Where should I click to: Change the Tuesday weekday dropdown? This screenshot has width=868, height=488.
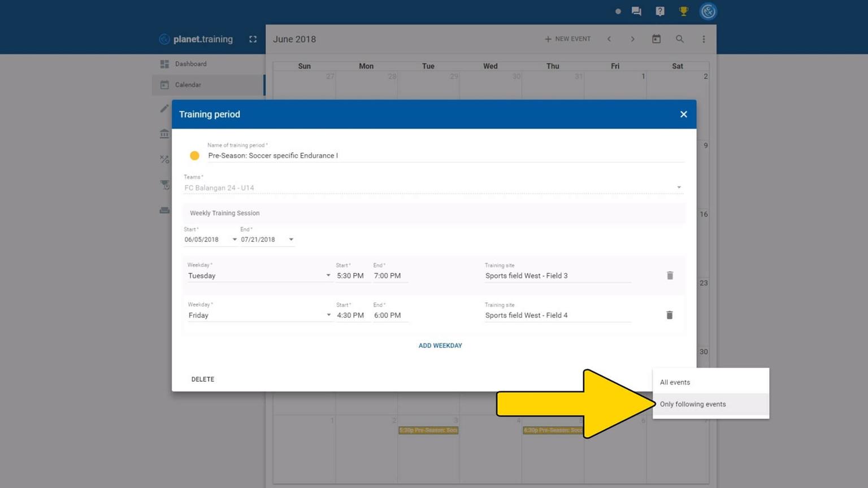[x=259, y=276]
